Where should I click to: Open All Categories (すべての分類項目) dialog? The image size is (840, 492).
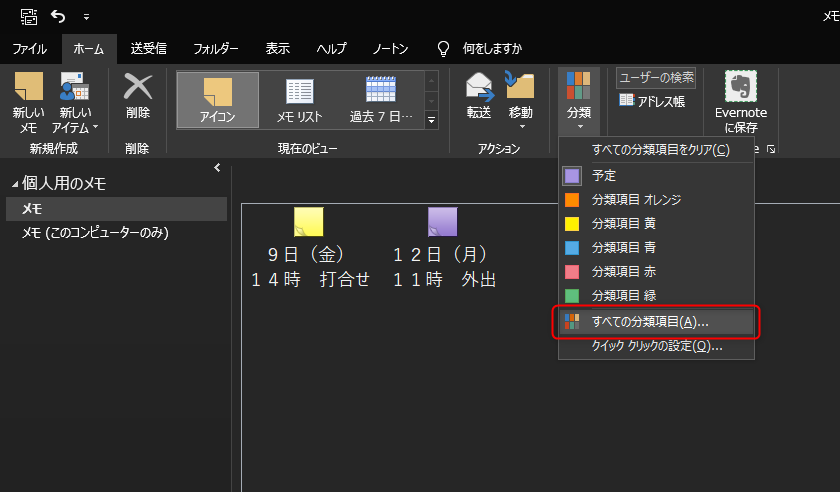pos(656,322)
